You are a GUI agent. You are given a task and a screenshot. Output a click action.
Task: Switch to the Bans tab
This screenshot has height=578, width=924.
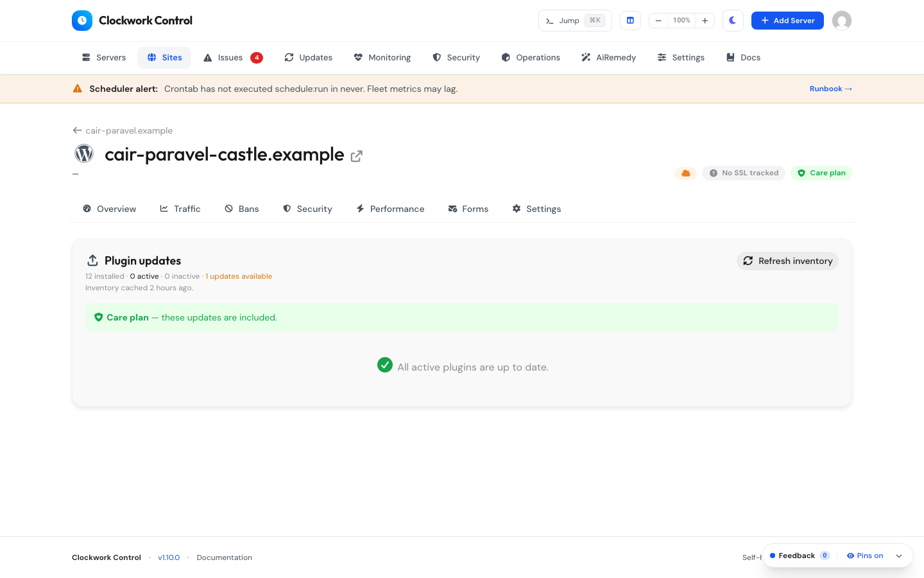[x=242, y=209]
